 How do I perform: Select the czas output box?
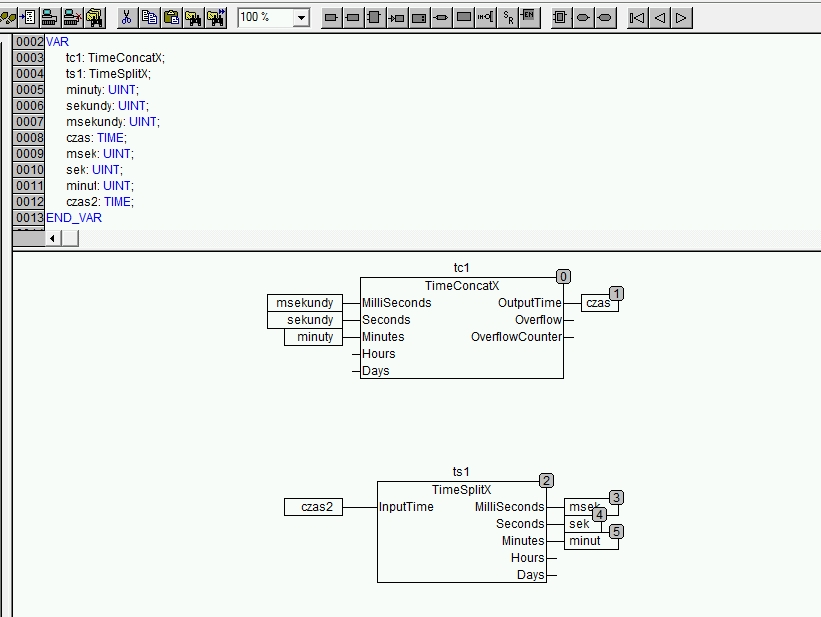coord(600,303)
